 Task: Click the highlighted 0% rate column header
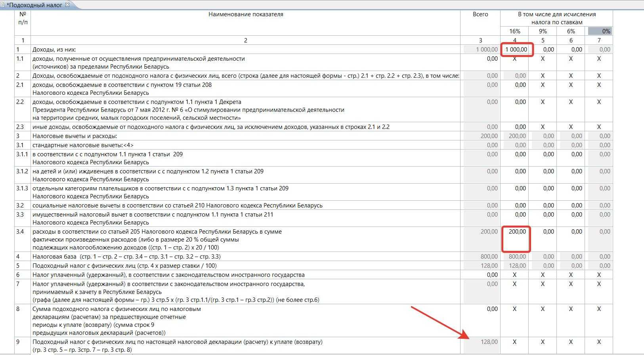(600, 31)
